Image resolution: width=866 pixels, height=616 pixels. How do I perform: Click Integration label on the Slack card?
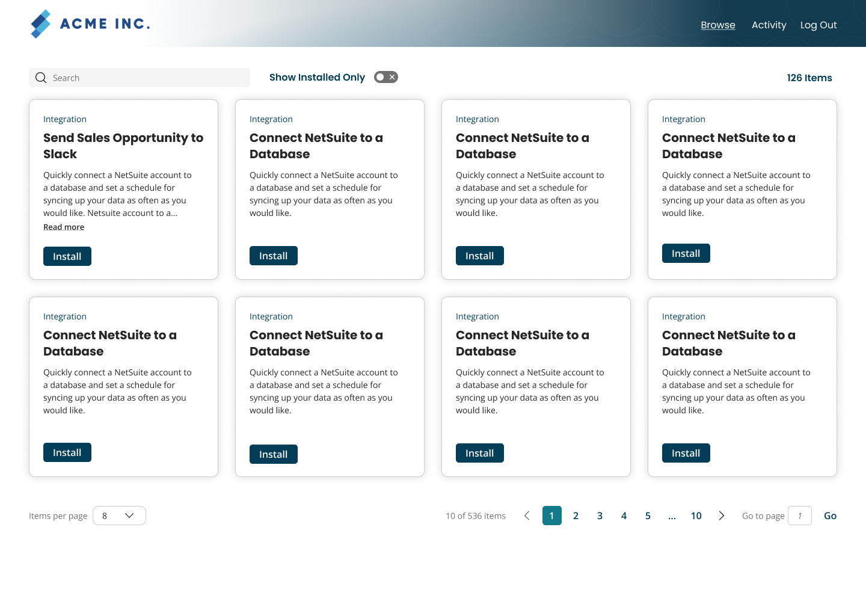(x=65, y=119)
